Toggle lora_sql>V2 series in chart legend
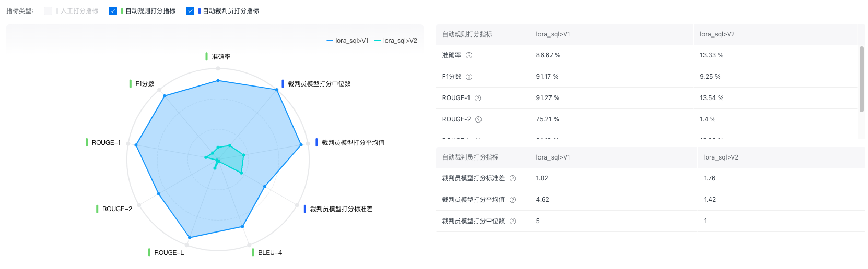This screenshot has width=868, height=269. tap(396, 41)
